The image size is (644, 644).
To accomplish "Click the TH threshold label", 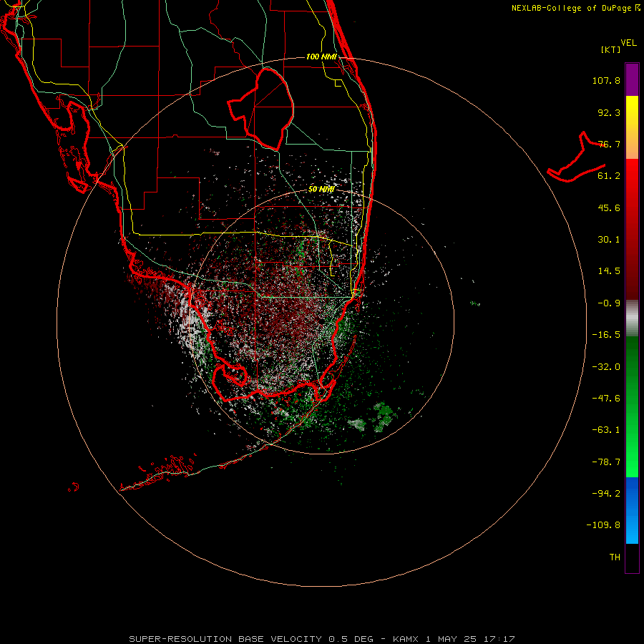I will 615,557.
